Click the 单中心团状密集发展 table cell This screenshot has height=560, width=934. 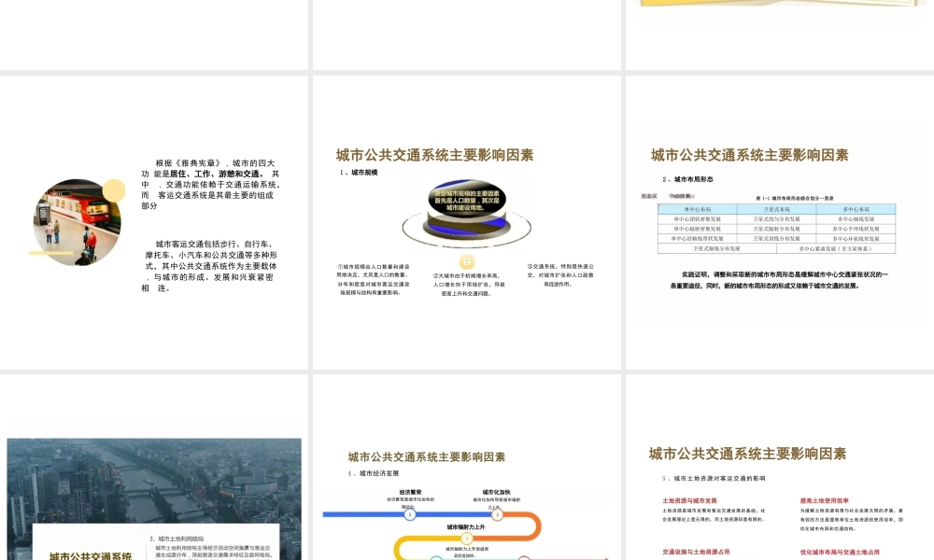pos(698,219)
